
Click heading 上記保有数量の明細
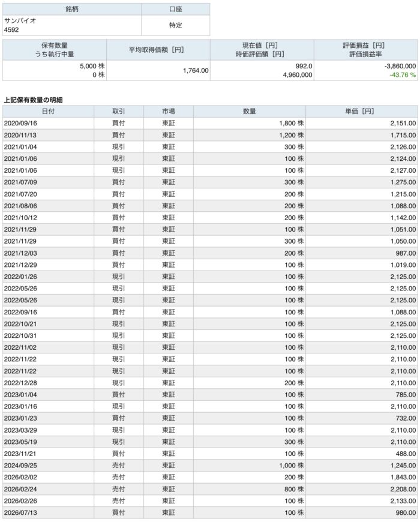pyautogui.click(x=33, y=100)
